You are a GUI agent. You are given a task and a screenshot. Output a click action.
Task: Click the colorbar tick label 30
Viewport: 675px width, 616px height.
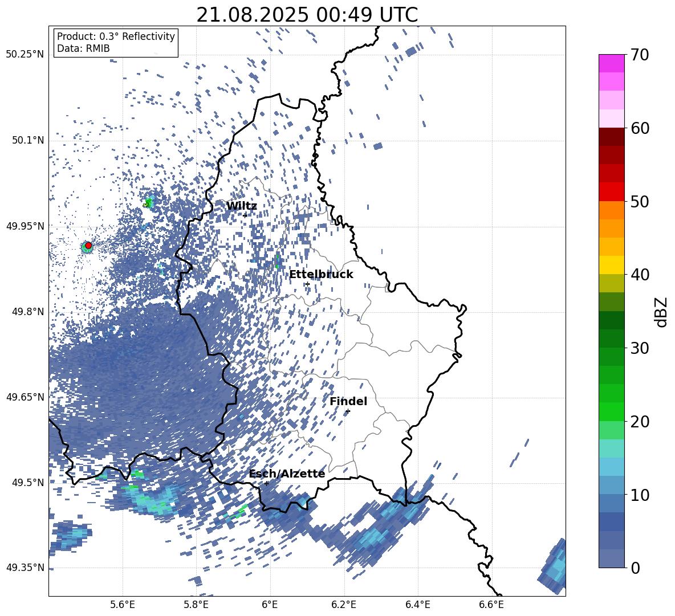[640, 348]
